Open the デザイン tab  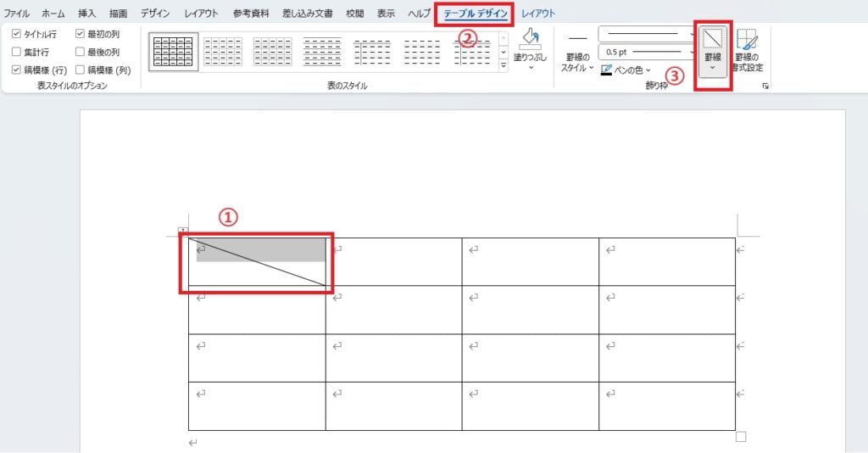pyautogui.click(x=155, y=14)
